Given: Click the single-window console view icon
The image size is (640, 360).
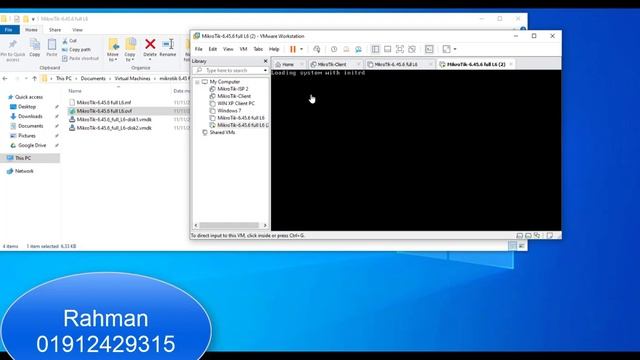Looking at the screenshot, I should pyautogui.click(x=388, y=49).
